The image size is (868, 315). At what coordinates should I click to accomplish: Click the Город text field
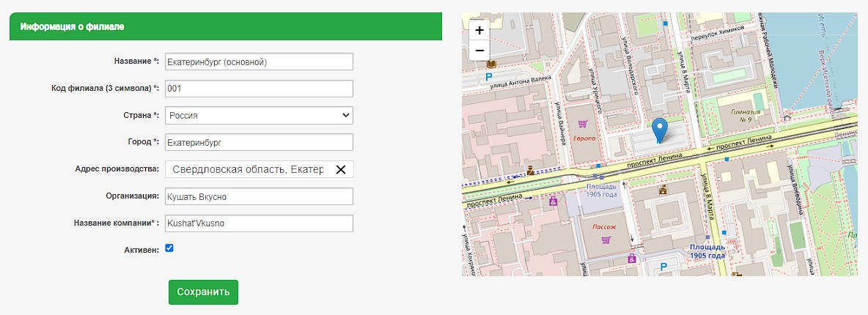259,142
